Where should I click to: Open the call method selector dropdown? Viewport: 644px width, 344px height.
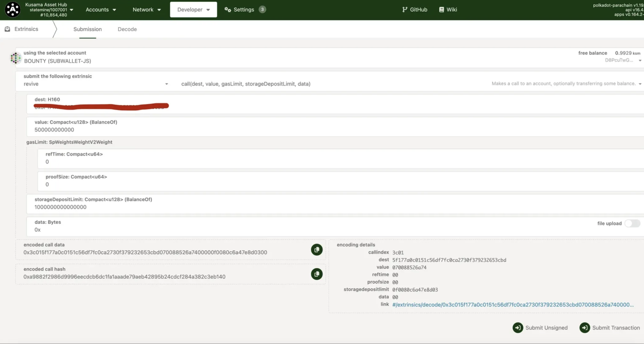pos(640,84)
